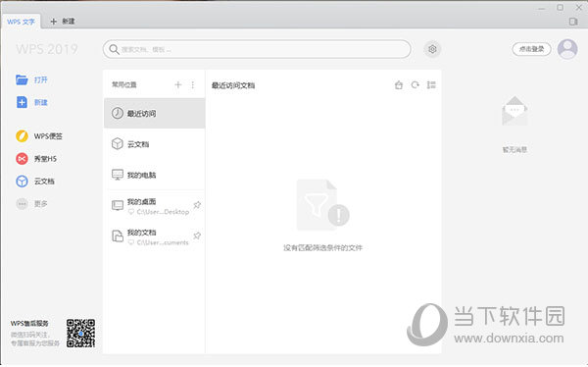Click the 暂无消息 label
588x367 pixels.
coord(514,149)
